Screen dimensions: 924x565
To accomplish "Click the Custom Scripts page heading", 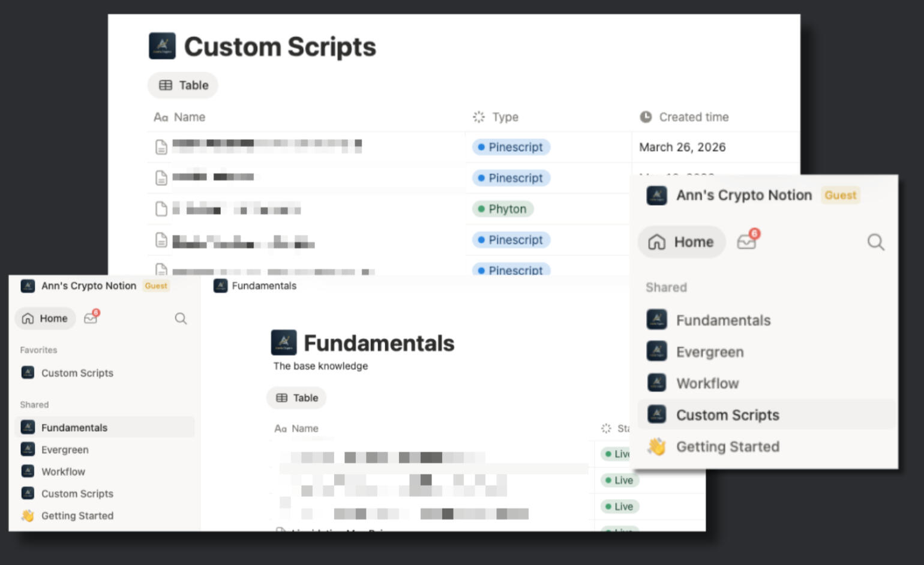I will (x=280, y=47).
